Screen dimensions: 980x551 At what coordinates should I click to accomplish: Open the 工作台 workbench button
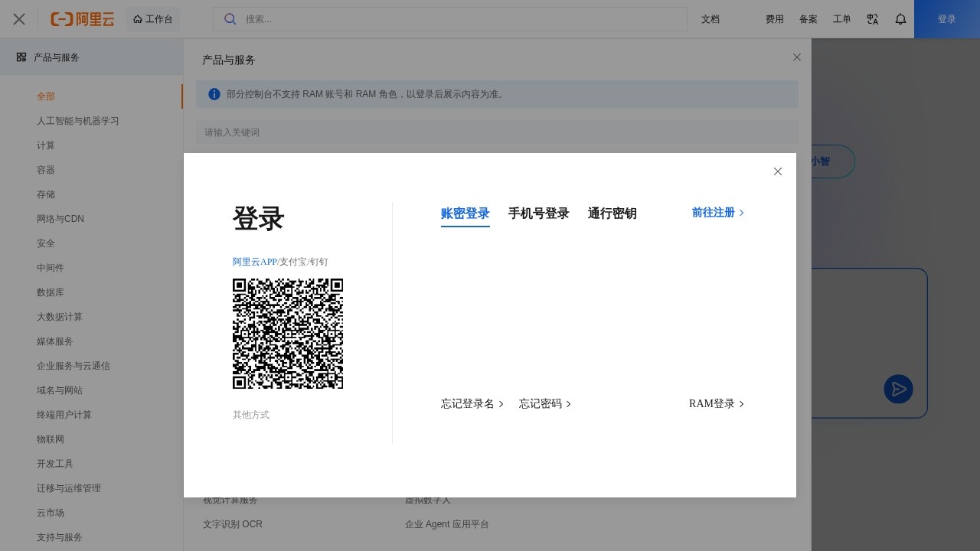153,19
